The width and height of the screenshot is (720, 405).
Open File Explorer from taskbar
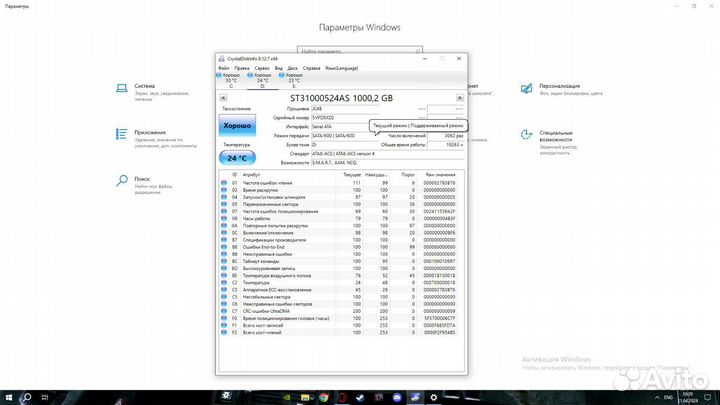point(305,397)
